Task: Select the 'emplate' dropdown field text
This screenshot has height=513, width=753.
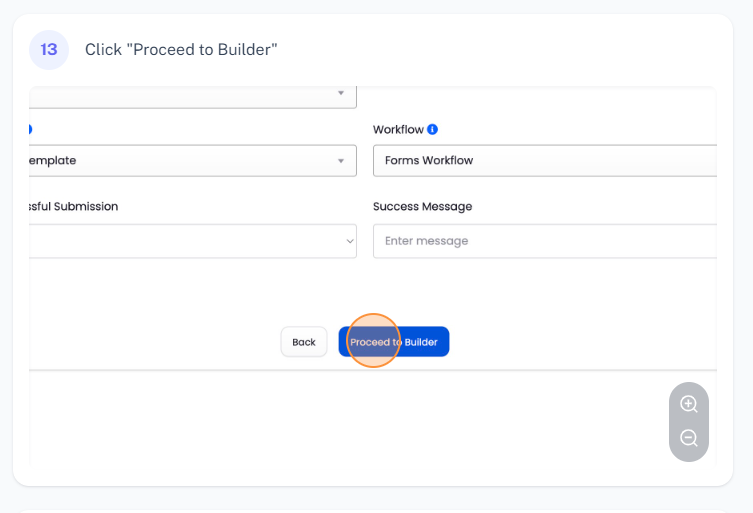Action: pyautogui.click(x=54, y=160)
